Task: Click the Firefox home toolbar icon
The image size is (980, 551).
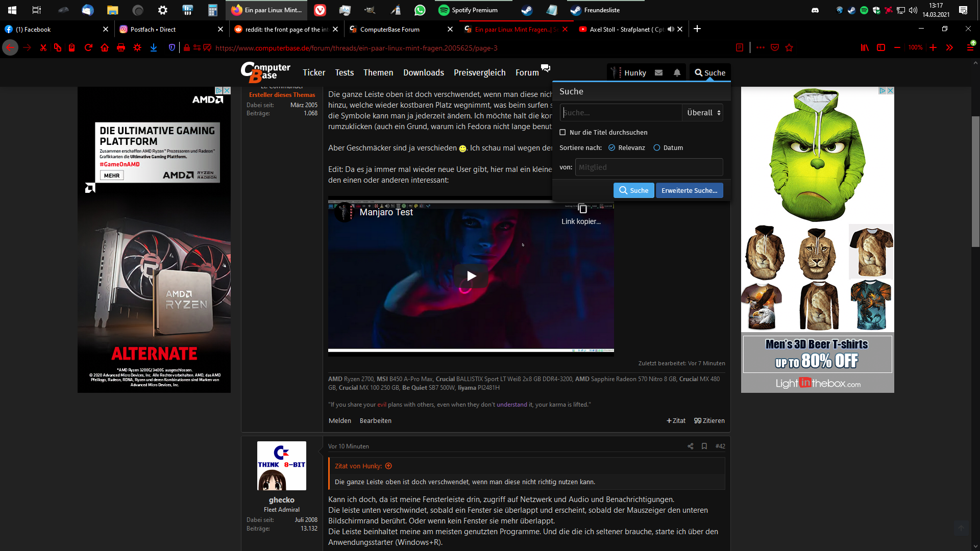Action: (x=105, y=48)
